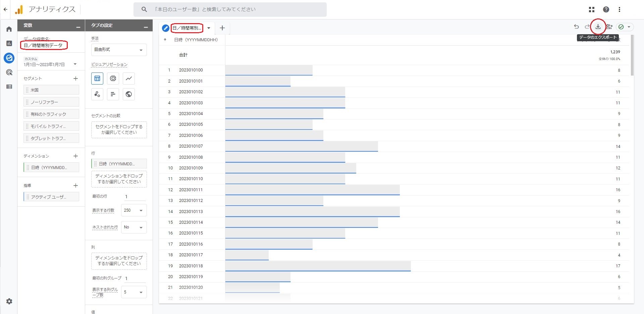Select the donut chart visualization icon

[113, 78]
